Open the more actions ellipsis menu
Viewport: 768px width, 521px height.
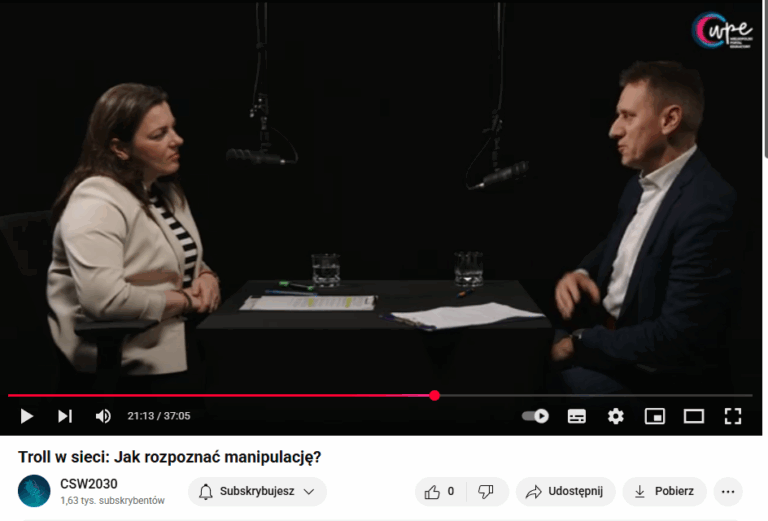[728, 491]
